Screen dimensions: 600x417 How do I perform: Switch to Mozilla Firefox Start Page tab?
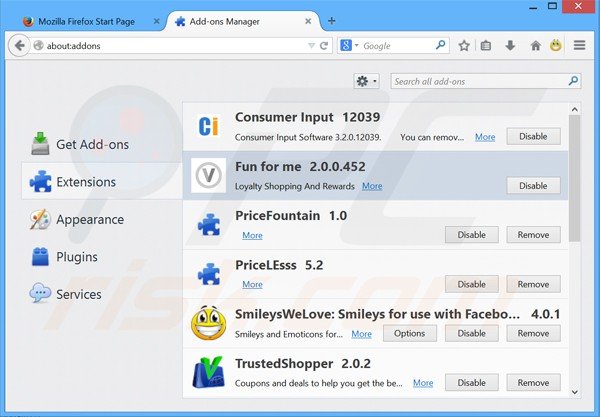86,21
